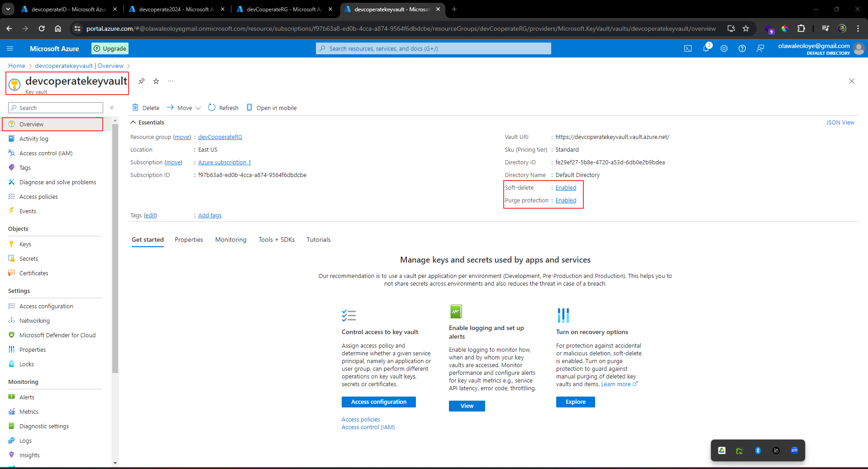Open Certificates in the sidebar
868x469 pixels.
coord(33,273)
